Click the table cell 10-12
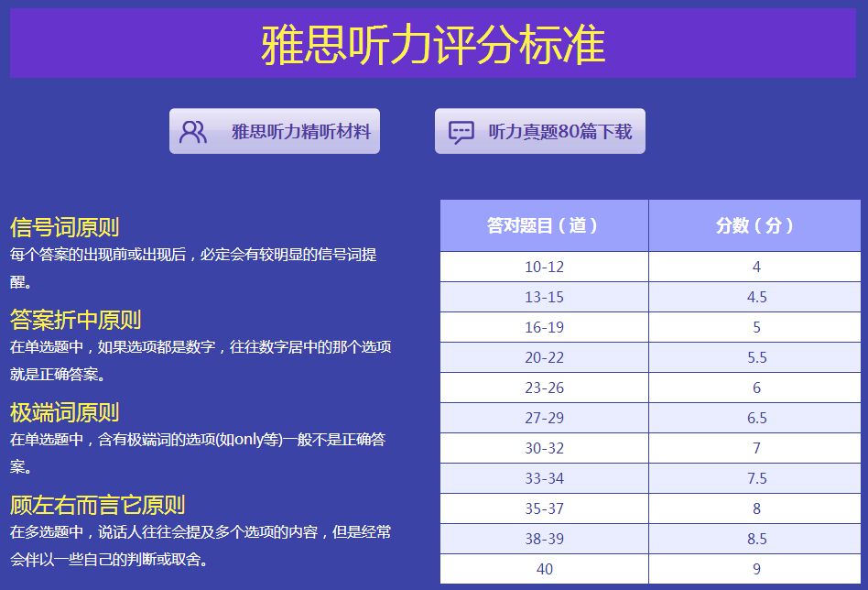 tap(544, 267)
